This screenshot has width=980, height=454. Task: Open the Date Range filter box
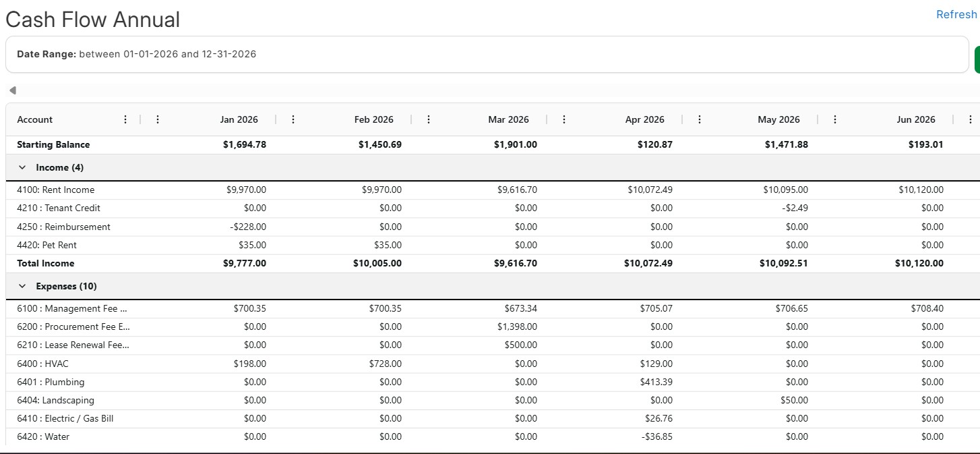(487, 54)
